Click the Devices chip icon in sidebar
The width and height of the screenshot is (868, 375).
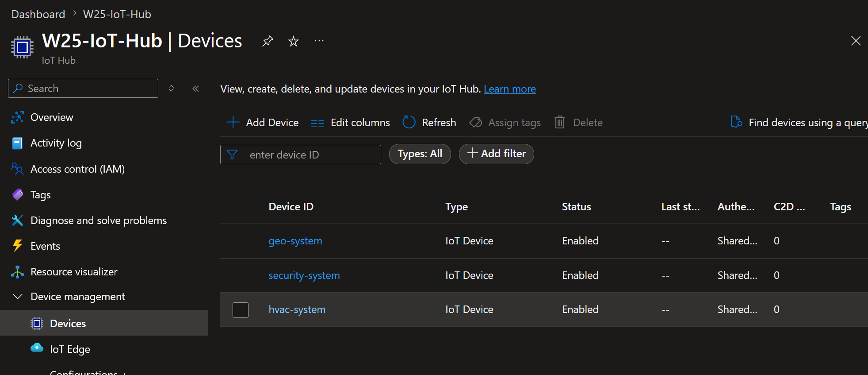(37, 324)
